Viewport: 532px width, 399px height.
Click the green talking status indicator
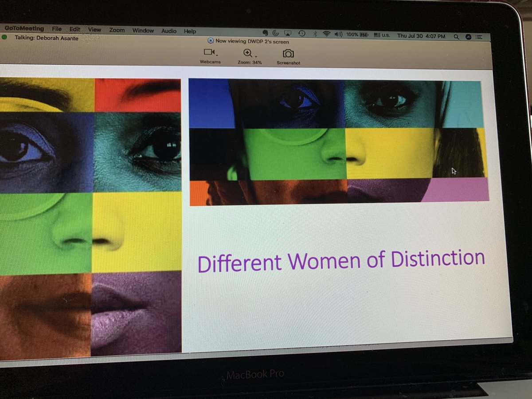(x=4, y=37)
